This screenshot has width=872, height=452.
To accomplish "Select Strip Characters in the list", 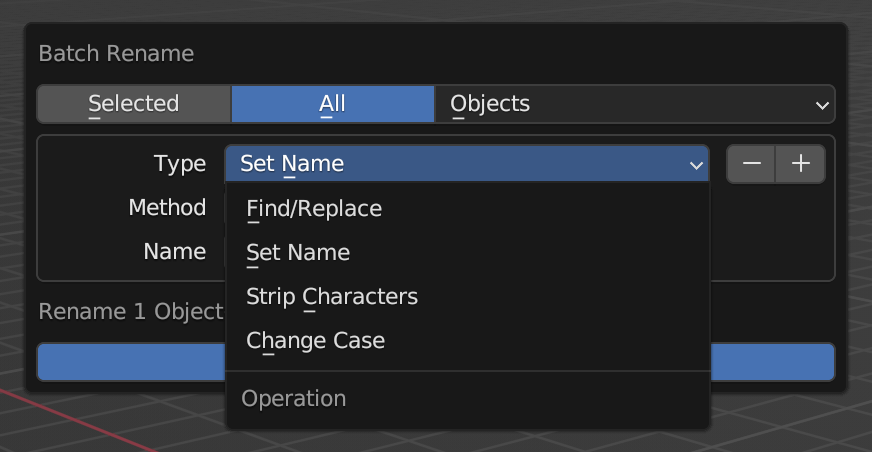I will coord(332,297).
